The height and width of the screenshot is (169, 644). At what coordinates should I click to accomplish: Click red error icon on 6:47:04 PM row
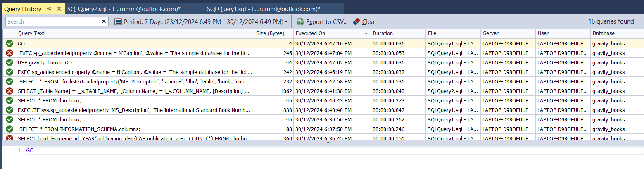pyautogui.click(x=10, y=53)
